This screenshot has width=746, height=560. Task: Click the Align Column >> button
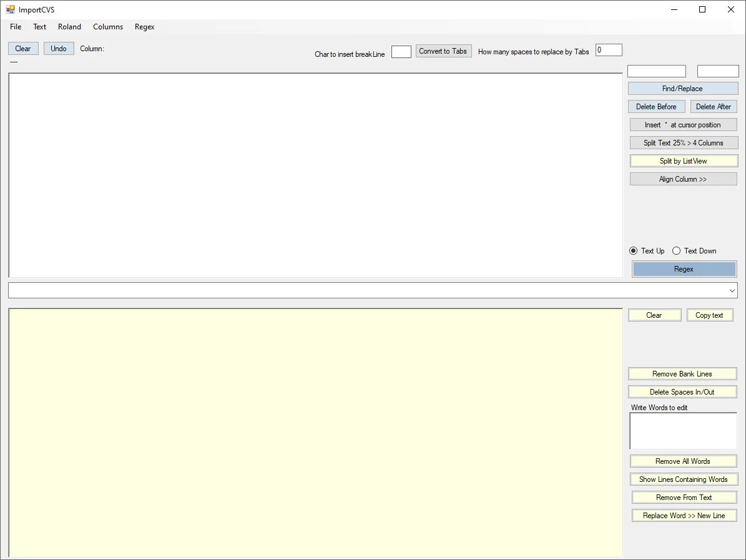click(683, 179)
